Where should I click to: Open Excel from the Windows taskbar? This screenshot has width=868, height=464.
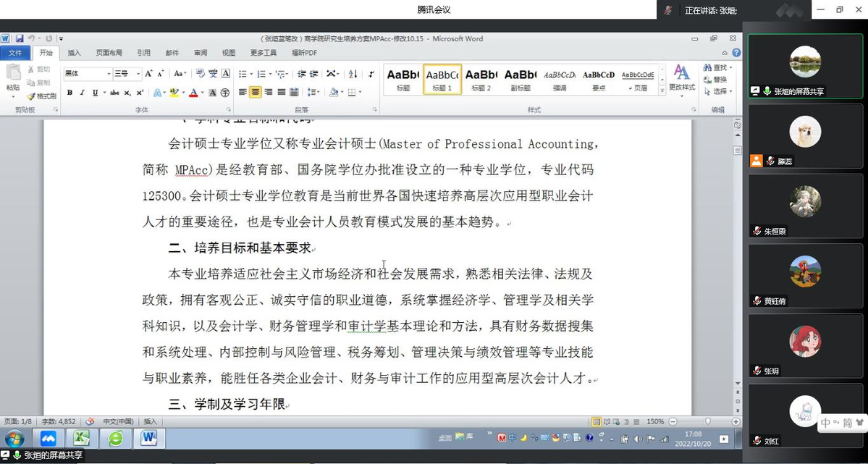pyautogui.click(x=82, y=438)
